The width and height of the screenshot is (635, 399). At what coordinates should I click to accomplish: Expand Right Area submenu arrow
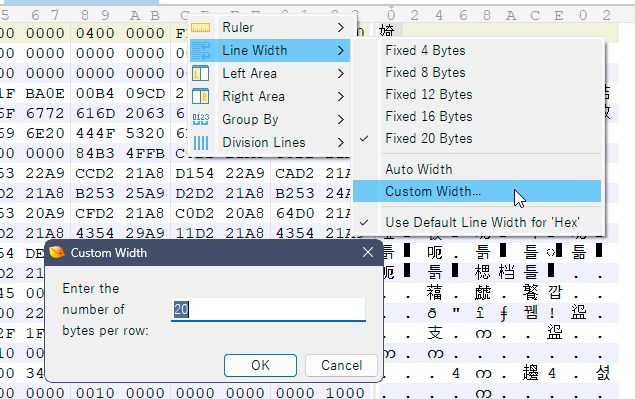[x=341, y=96]
